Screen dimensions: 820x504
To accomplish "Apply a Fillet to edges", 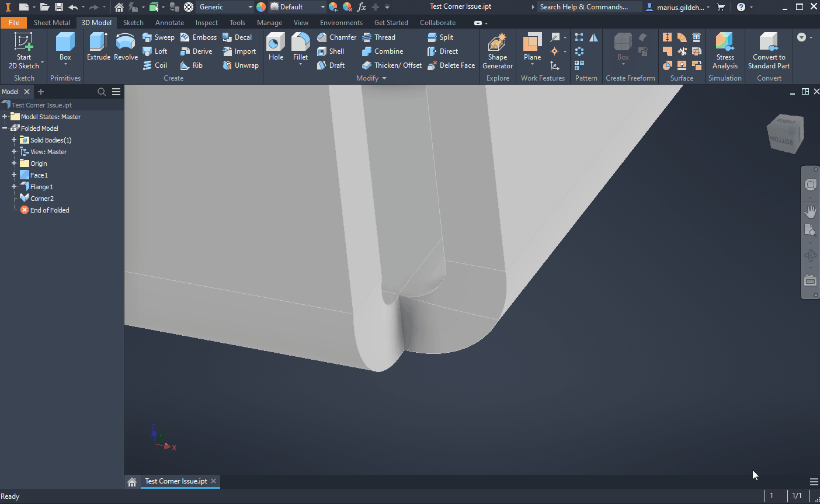I will (x=300, y=47).
